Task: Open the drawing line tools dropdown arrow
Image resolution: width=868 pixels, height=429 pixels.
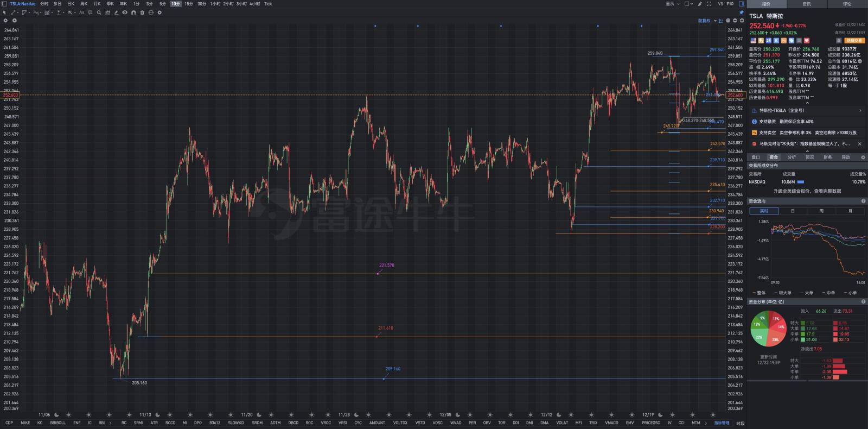Action: click(x=18, y=12)
